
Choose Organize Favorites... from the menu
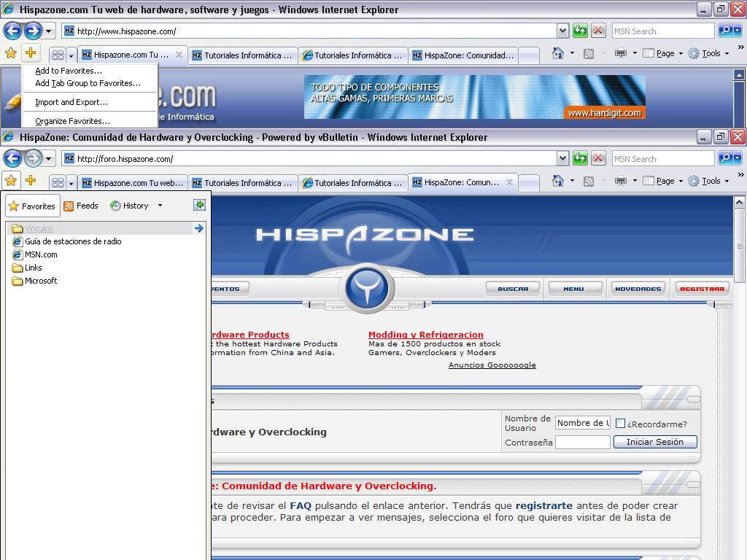click(72, 121)
